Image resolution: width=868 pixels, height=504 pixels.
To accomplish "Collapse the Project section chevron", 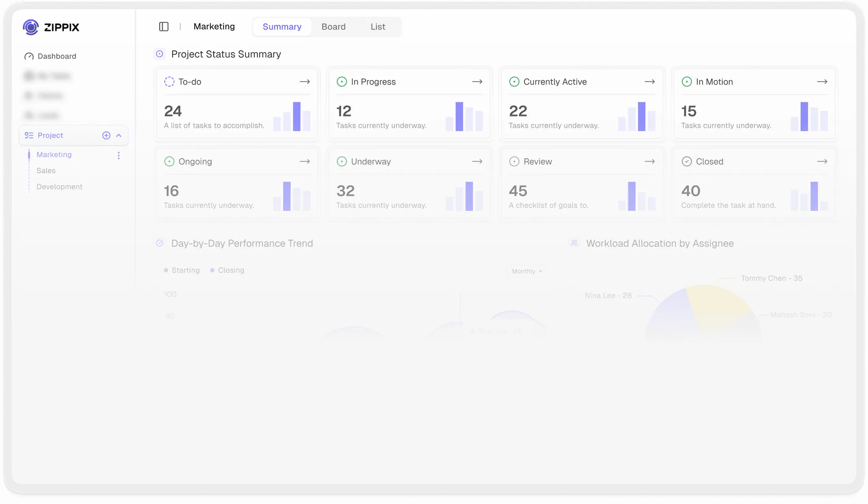I will [x=119, y=135].
